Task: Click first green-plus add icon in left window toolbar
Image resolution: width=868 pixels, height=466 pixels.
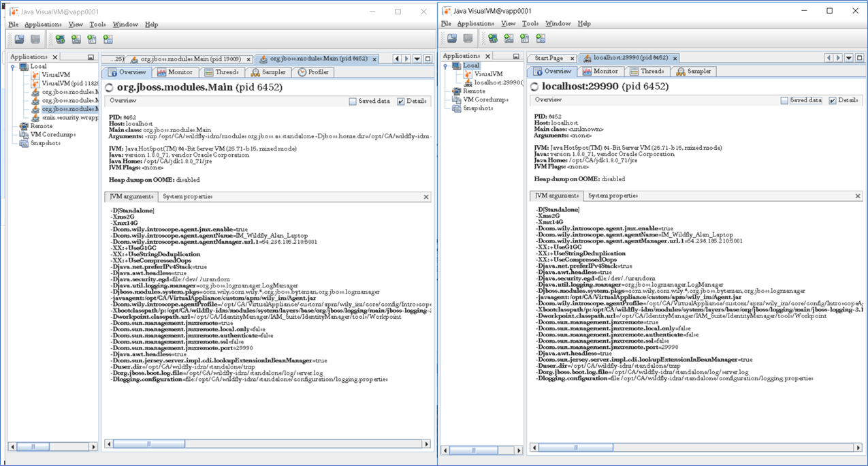Action: (x=61, y=40)
